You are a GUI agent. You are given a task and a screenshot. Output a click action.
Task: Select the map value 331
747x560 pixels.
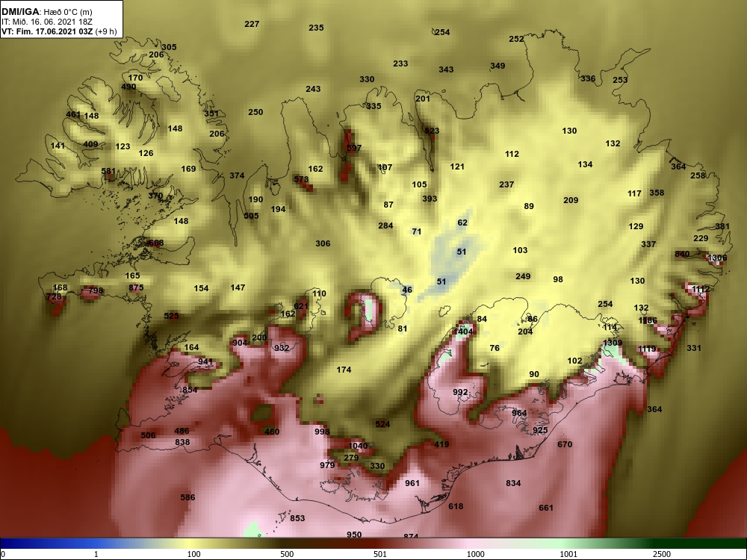(694, 348)
